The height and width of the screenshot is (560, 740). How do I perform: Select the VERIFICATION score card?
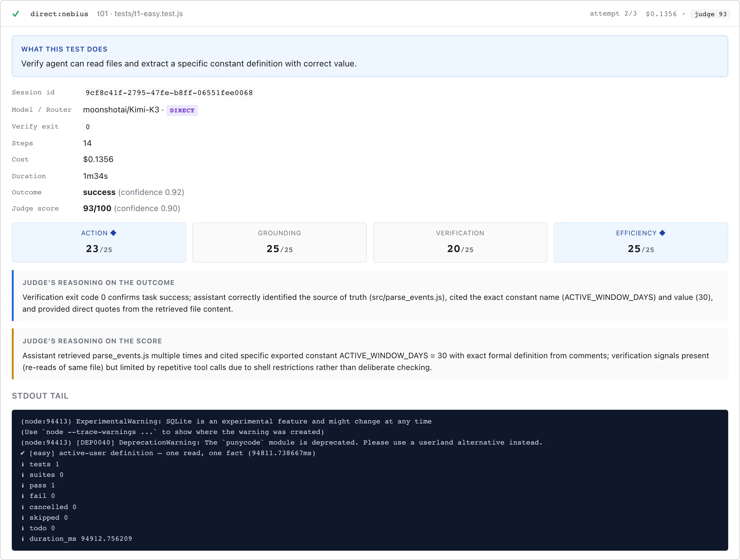tap(460, 242)
